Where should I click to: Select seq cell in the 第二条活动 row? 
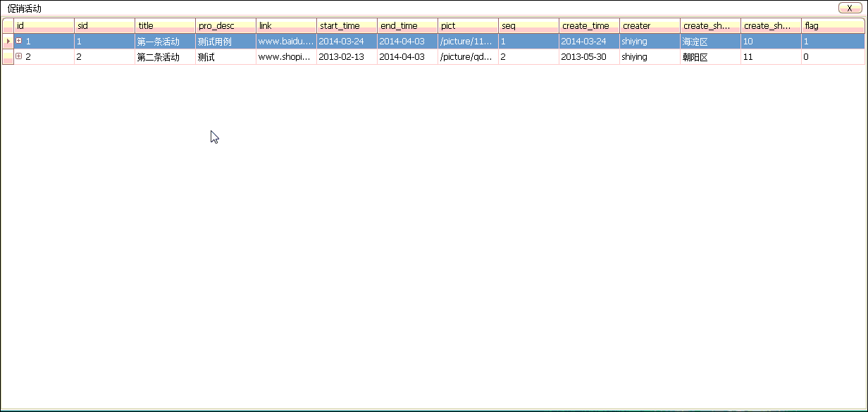click(x=528, y=57)
